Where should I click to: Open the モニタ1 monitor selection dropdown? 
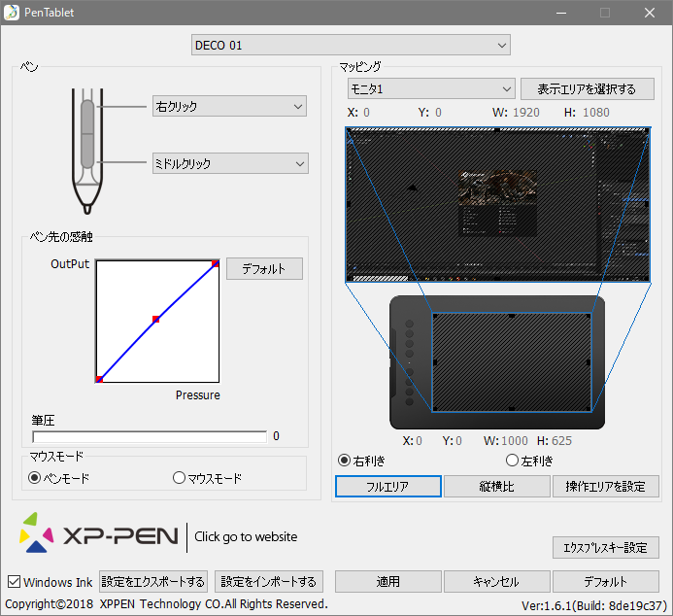[431, 88]
